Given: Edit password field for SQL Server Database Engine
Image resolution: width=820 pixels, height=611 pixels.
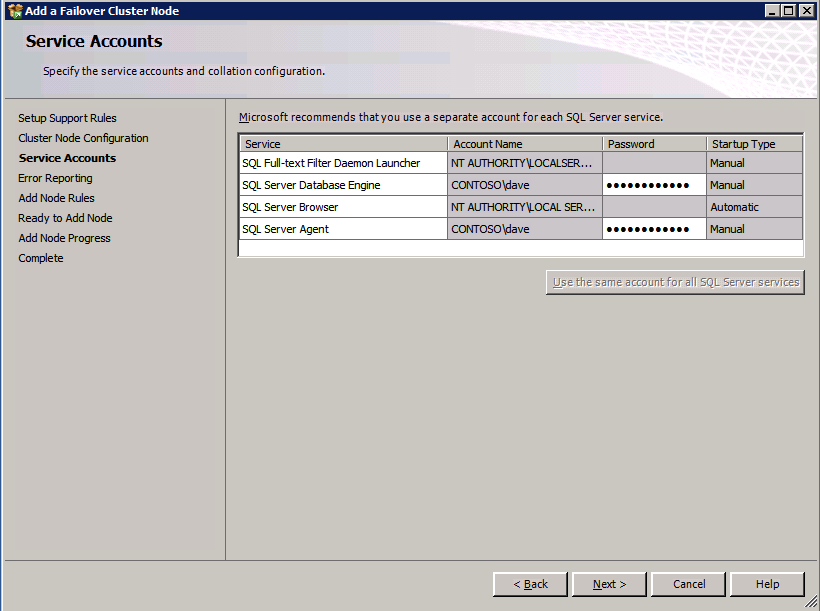Looking at the screenshot, I should click(x=654, y=185).
